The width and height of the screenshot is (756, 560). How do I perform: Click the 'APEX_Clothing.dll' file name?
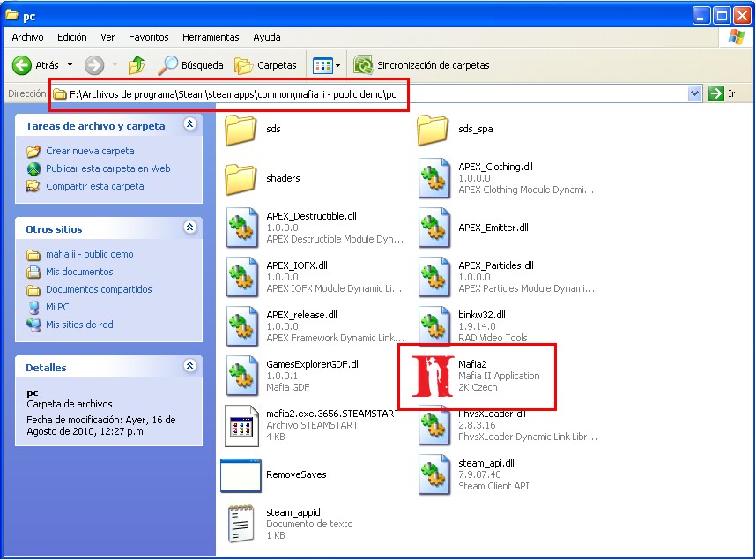496,167
